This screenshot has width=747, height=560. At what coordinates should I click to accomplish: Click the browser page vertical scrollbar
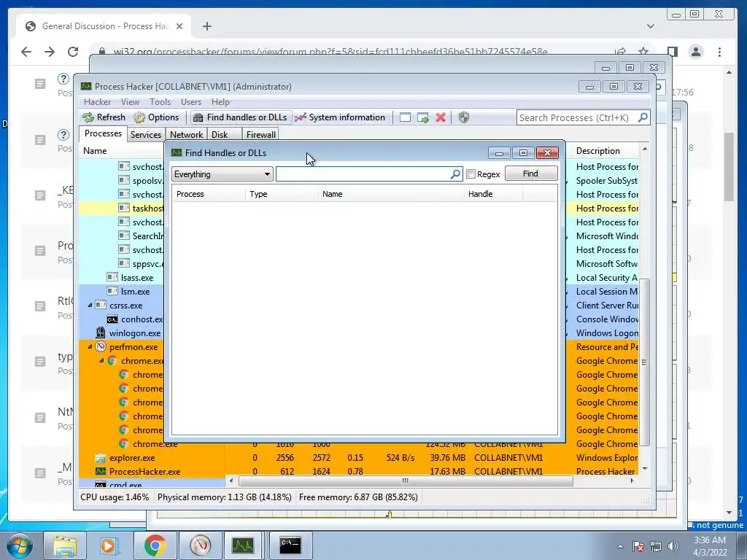tap(729, 167)
